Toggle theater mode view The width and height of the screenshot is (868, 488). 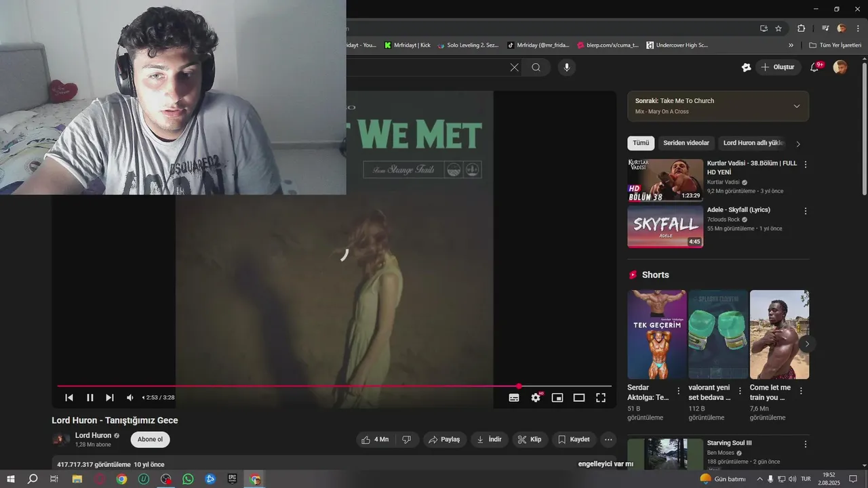(x=579, y=398)
